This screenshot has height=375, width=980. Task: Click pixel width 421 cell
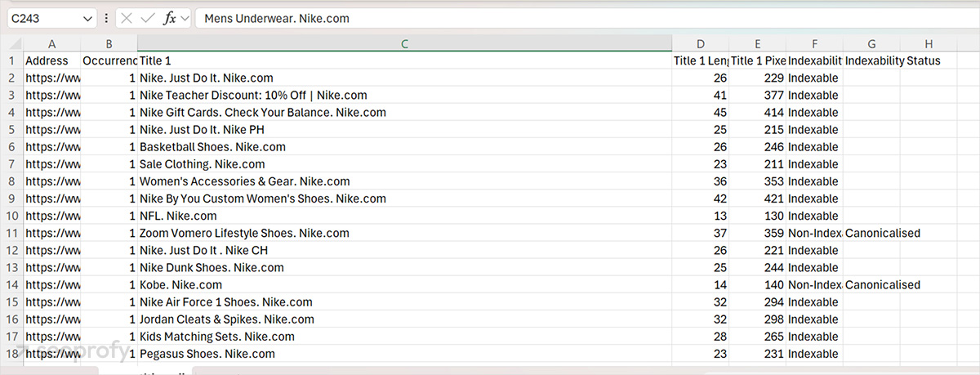(x=757, y=199)
